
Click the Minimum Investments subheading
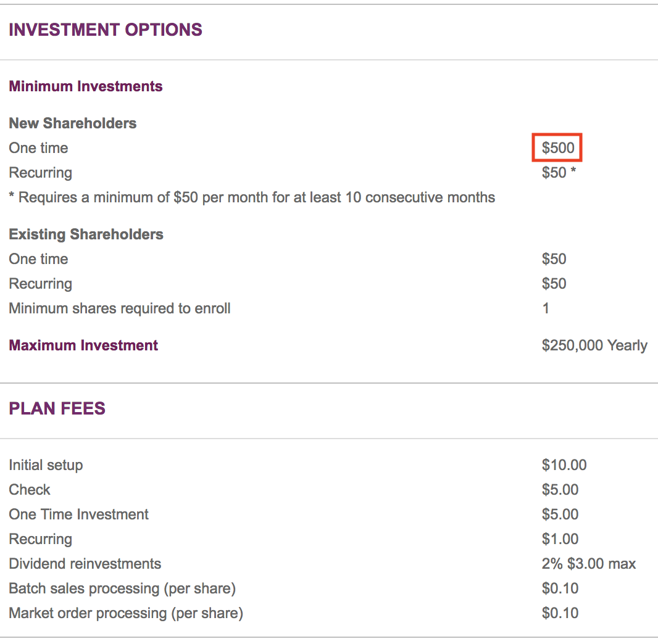coord(86,86)
